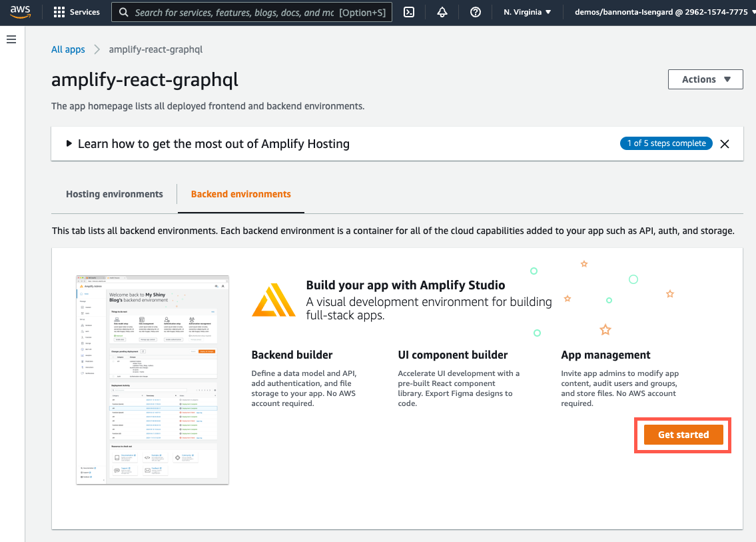This screenshot has width=756, height=542.
Task: Expand the Amplify Hosting tips panel
Action: click(69, 143)
